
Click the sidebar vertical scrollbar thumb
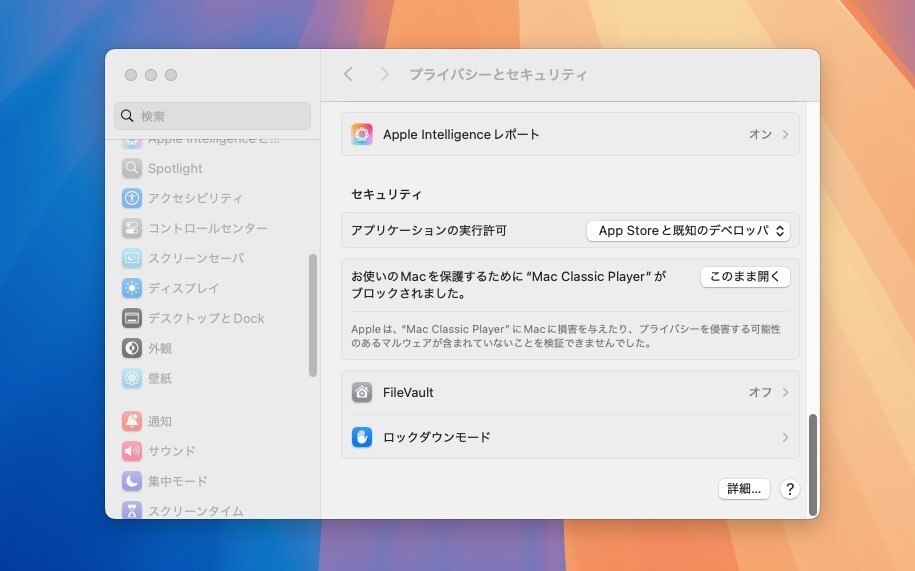pos(313,315)
